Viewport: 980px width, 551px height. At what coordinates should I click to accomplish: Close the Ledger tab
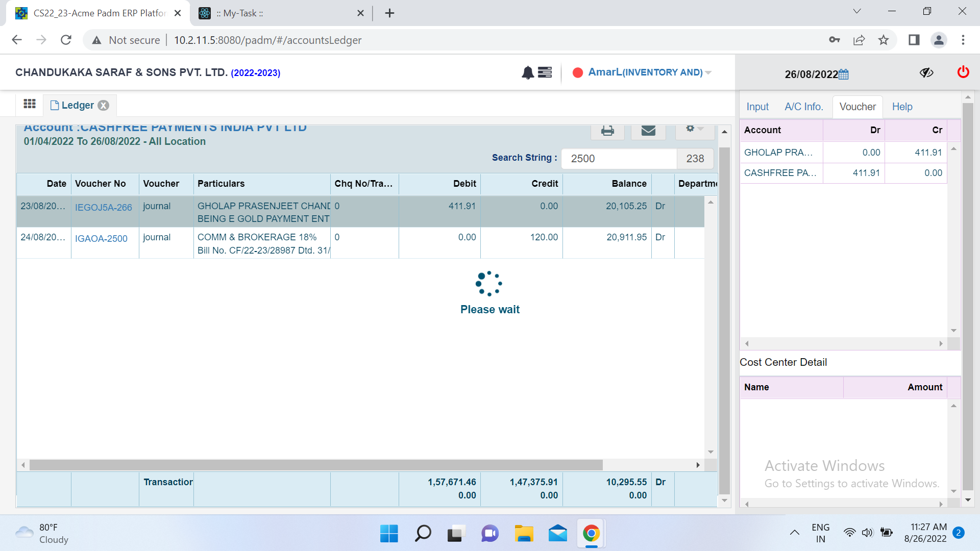(x=104, y=106)
